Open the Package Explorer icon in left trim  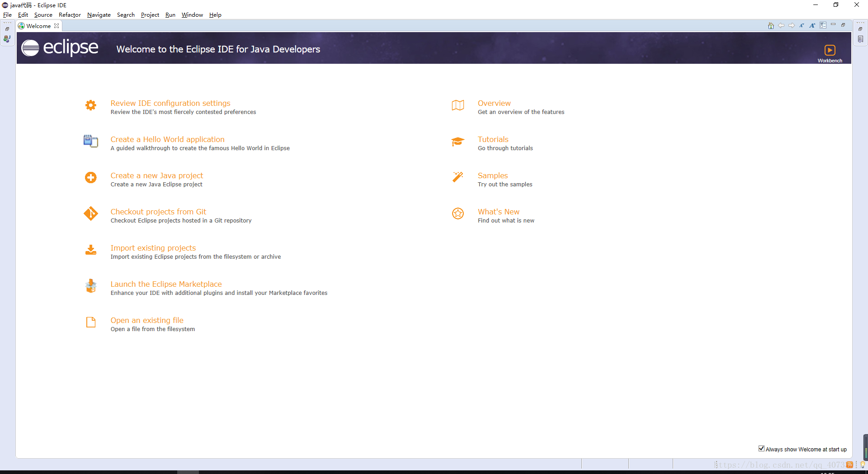pyautogui.click(x=7, y=39)
